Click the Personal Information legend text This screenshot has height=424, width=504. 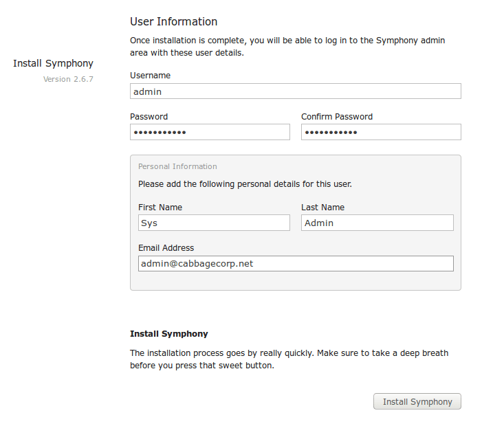(177, 166)
